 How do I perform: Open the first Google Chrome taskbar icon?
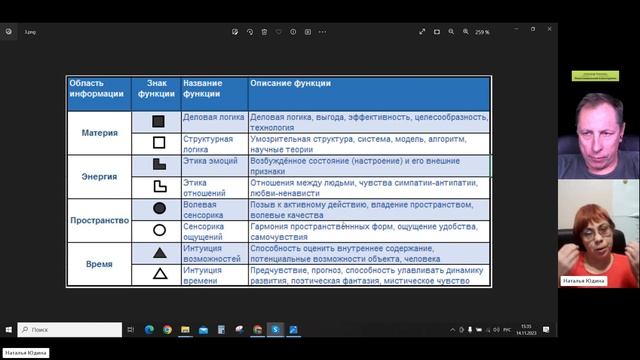167,329
